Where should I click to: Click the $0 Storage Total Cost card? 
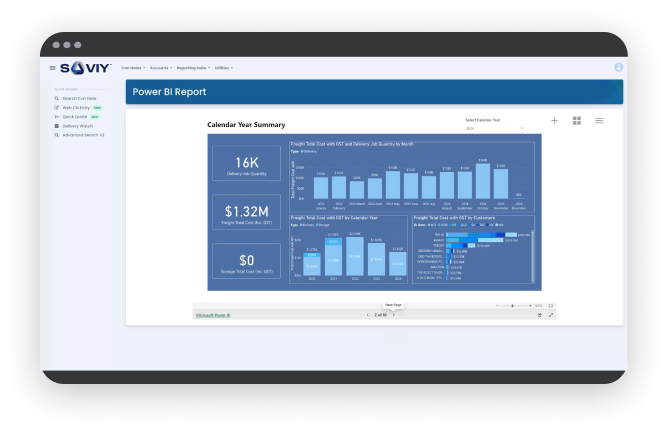click(247, 261)
